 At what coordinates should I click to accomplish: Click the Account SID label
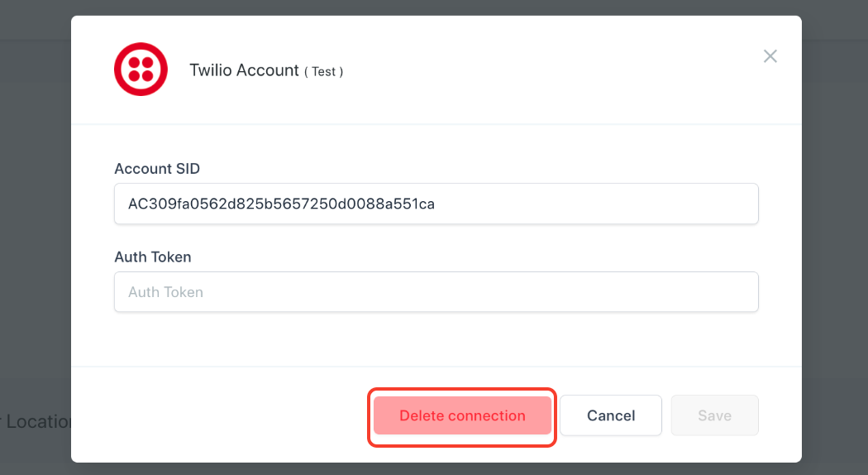pyautogui.click(x=157, y=169)
